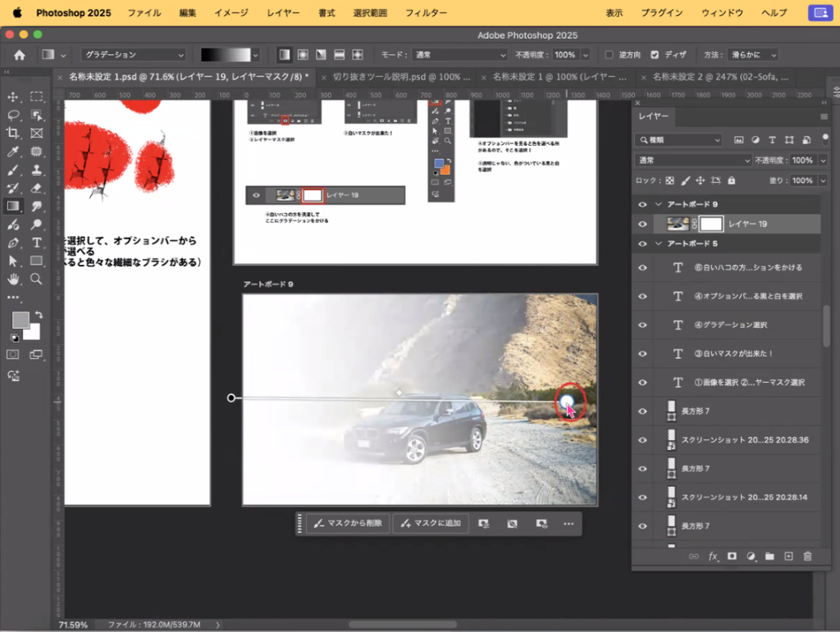840x632 pixels.
Task: Select the Eyedropper tool
Action: pyautogui.click(x=13, y=152)
